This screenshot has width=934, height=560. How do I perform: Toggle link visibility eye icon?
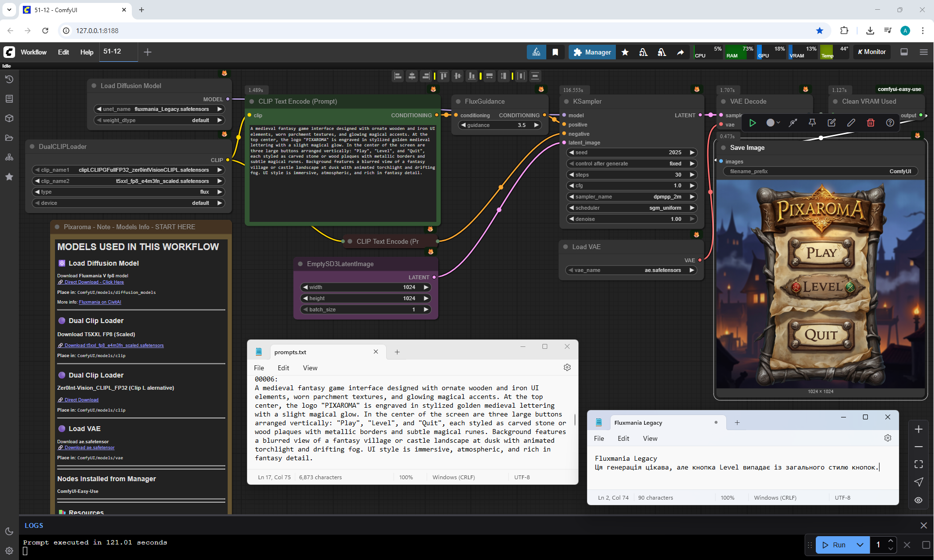click(x=918, y=500)
